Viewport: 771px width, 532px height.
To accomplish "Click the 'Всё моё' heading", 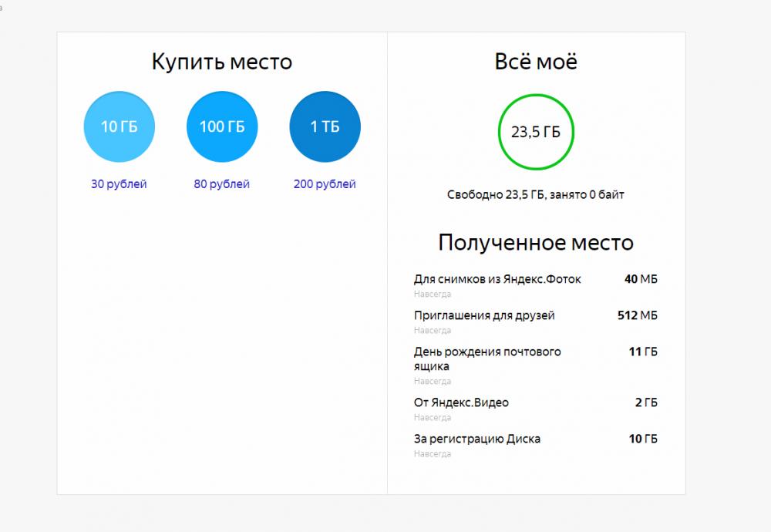I will coord(536,62).
